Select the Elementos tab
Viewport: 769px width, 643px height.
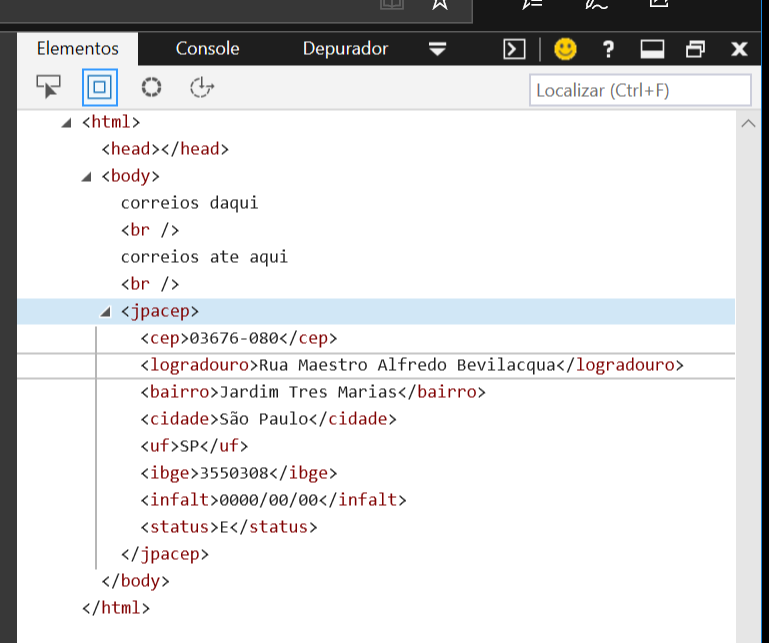[77, 48]
